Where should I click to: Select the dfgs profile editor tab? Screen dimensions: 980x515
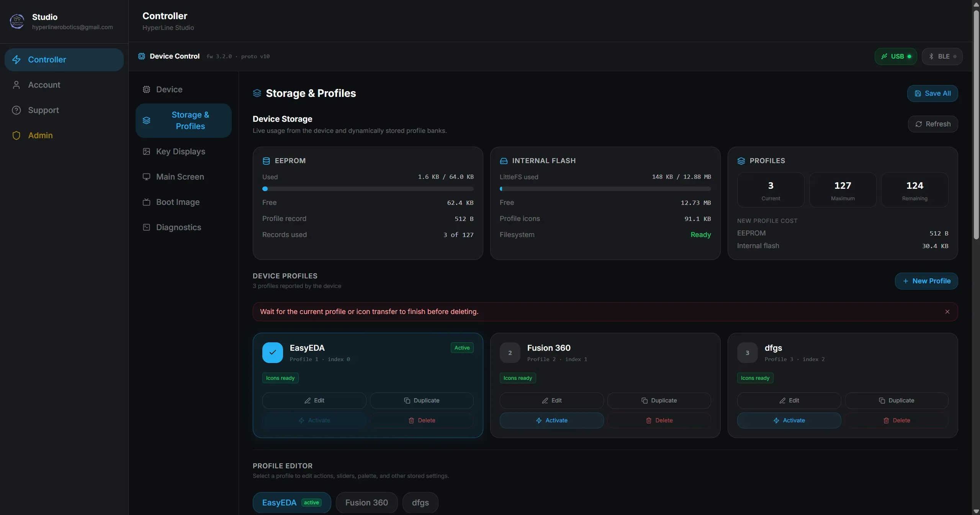tap(420, 502)
